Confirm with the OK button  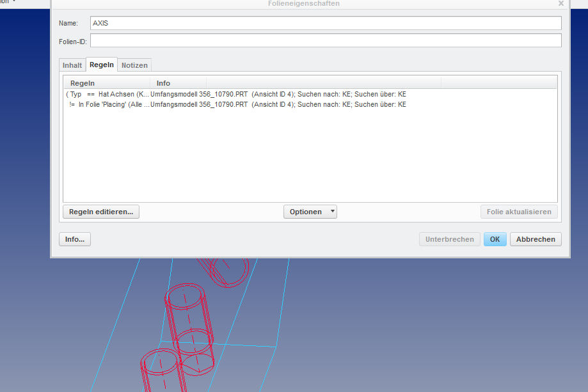(x=495, y=239)
